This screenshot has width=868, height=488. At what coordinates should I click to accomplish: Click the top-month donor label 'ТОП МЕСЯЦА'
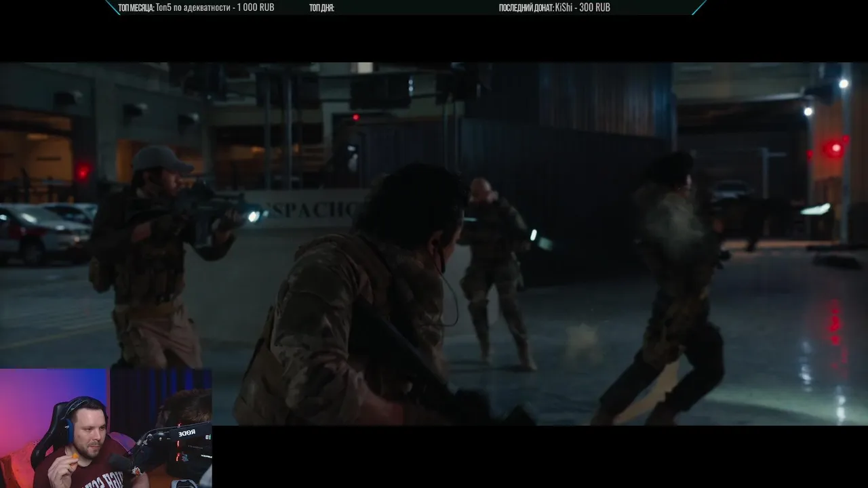[x=136, y=8]
